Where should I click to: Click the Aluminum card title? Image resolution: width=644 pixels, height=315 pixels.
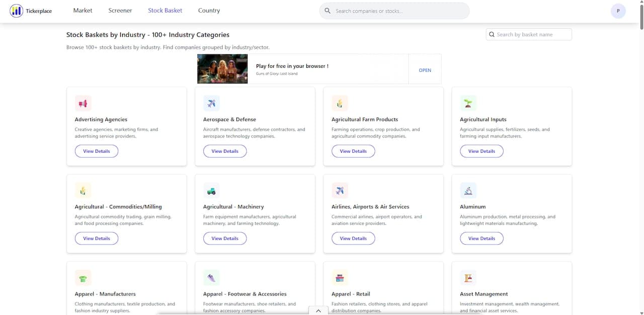click(x=473, y=207)
